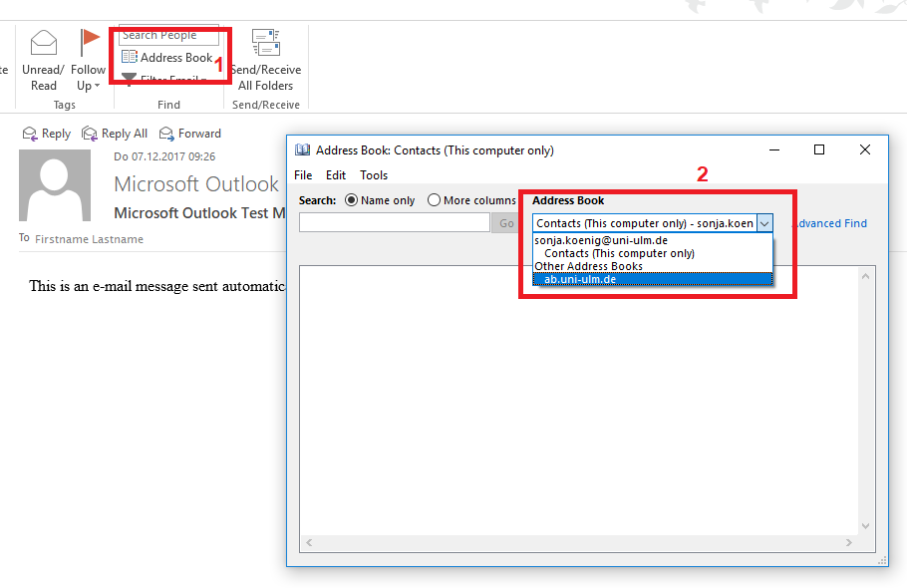
Task: Click the Microsoft Outlook Test Message subject
Action: click(x=199, y=213)
